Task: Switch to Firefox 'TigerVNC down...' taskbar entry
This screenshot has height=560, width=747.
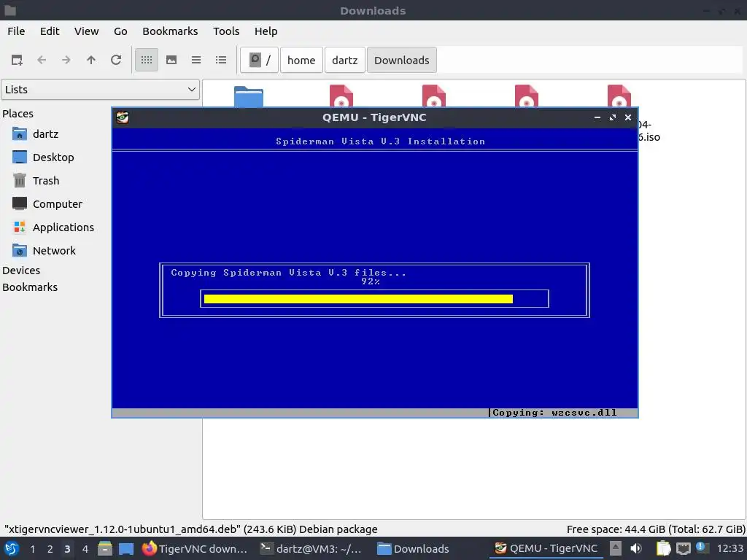Action: (x=195, y=549)
